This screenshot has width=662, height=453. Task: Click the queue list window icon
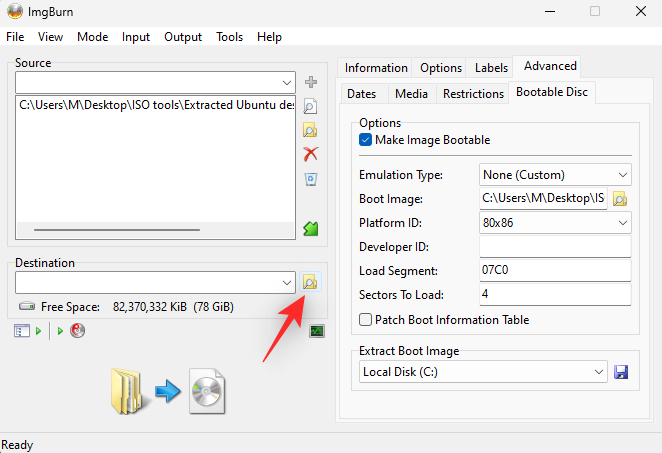pos(22,331)
